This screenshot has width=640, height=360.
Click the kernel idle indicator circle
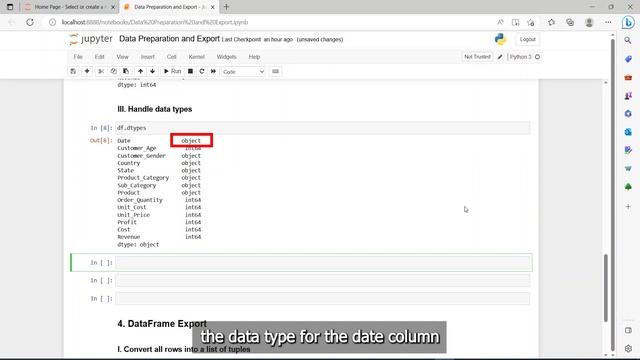coord(538,57)
